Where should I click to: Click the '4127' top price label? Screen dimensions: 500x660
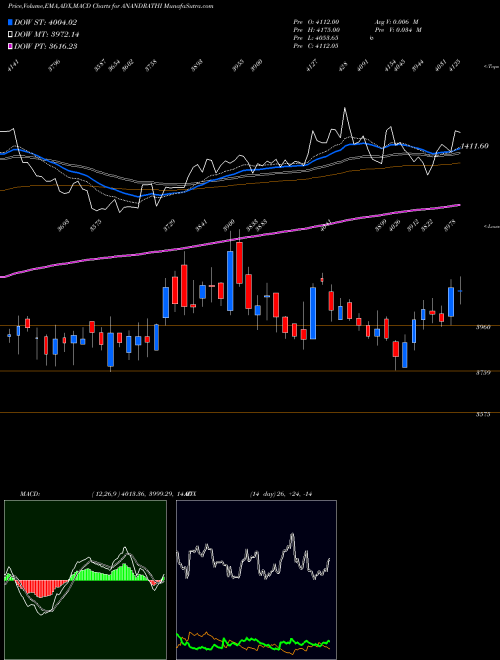coord(312,65)
